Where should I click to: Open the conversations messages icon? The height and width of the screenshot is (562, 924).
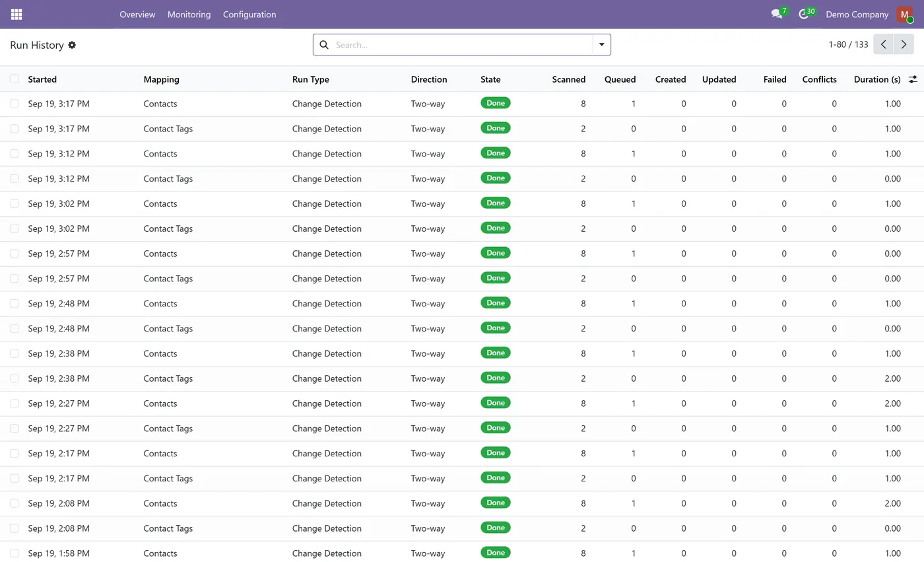(x=777, y=14)
